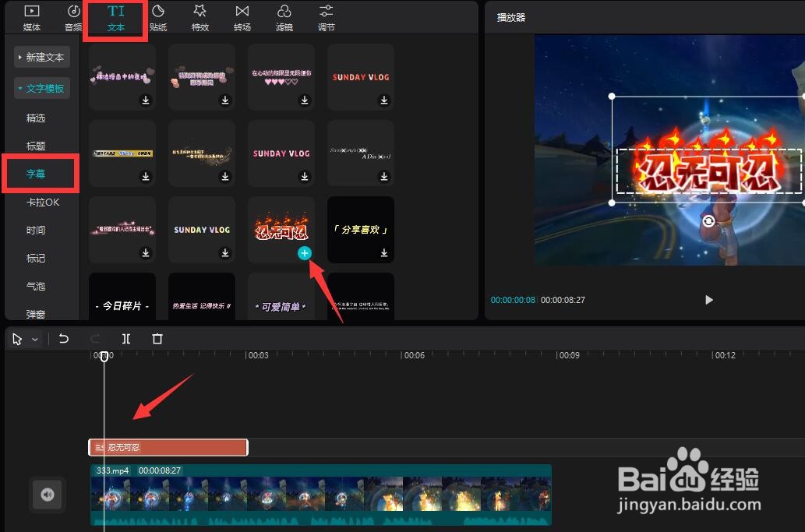Image resolution: width=805 pixels, height=532 pixels.
Task: Expand the 新建文本 section
Action: click(41, 58)
